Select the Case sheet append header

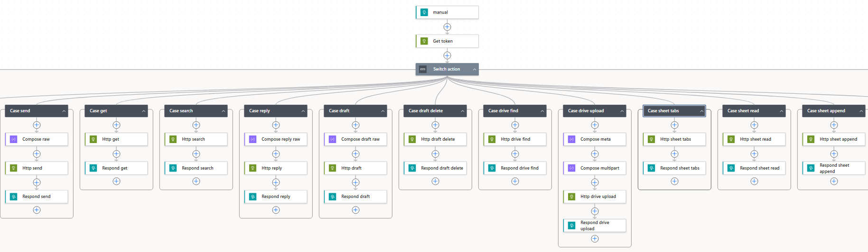(834, 111)
